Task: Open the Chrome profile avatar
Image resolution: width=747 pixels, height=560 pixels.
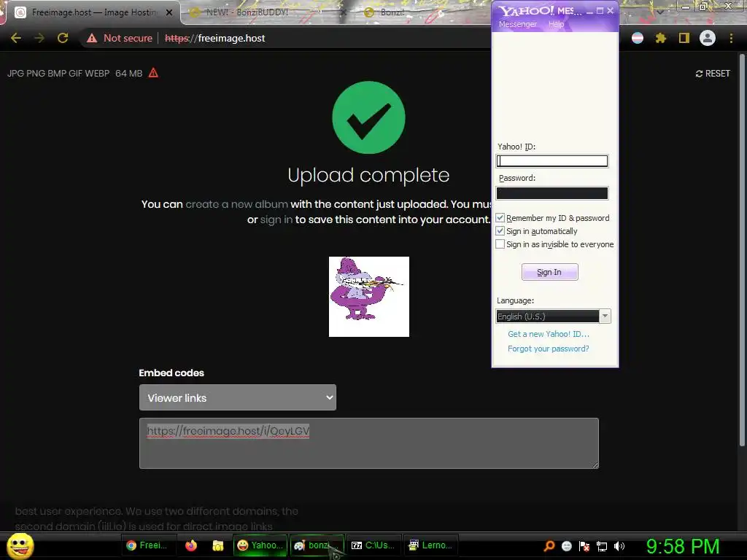Action: (708, 38)
